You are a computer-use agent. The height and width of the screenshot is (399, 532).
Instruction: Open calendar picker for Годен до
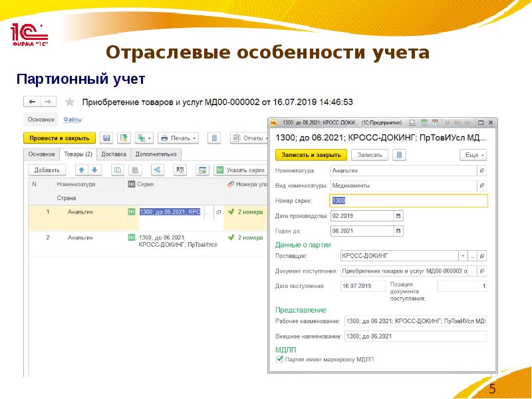coord(398,231)
